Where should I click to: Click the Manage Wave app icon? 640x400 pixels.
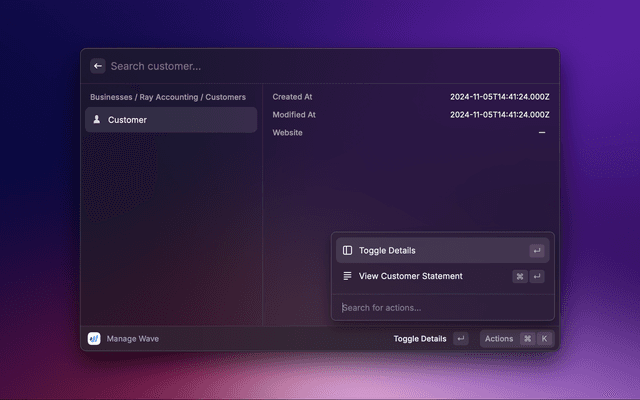94,338
